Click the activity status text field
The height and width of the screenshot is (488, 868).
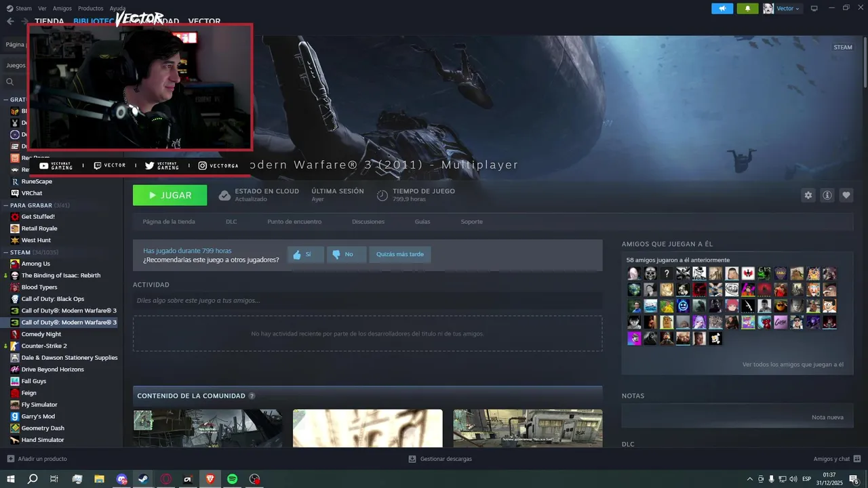368,300
